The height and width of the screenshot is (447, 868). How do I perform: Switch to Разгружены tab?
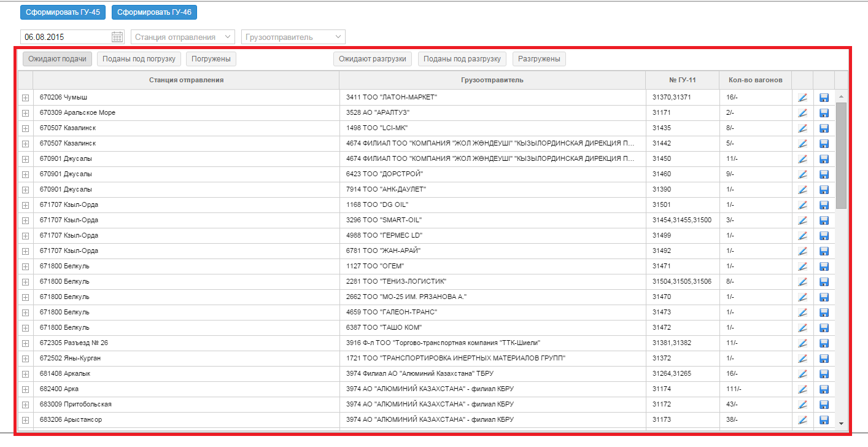(539, 59)
